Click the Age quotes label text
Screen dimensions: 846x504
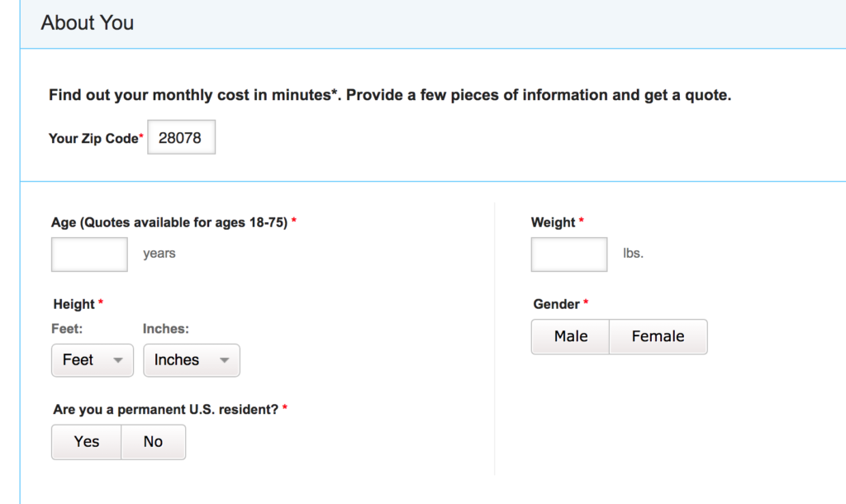pyautogui.click(x=169, y=222)
